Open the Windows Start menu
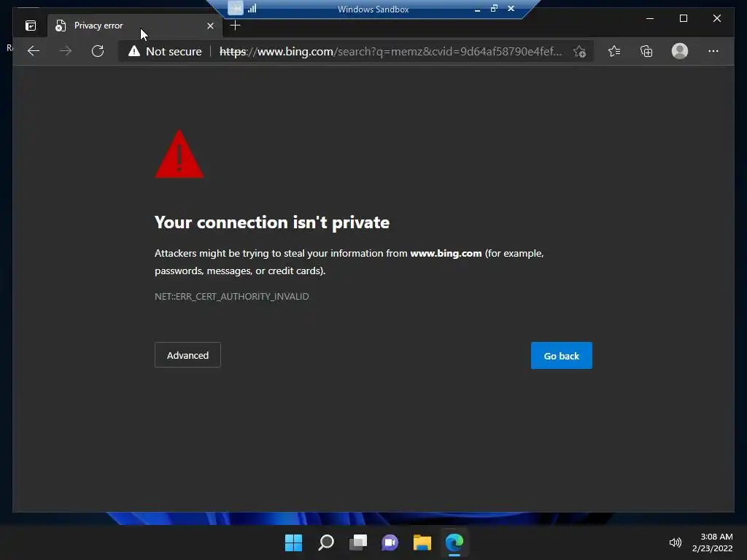This screenshot has width=747, height=560. point(293,542)
